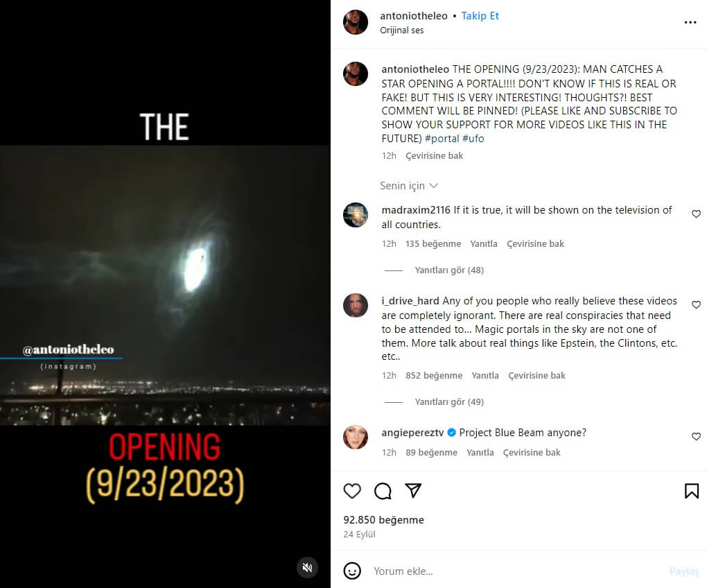Screen dimensions: 707x588
Task: Share the post with the paper plane icon
Action: tap(413, 491)
